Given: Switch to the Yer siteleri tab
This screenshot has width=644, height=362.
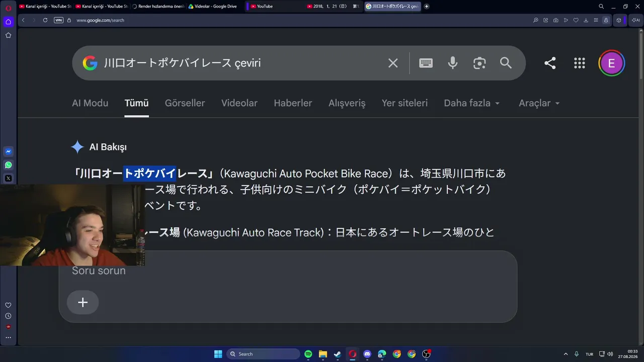Looking at the screenshot, I should [405, 103].
